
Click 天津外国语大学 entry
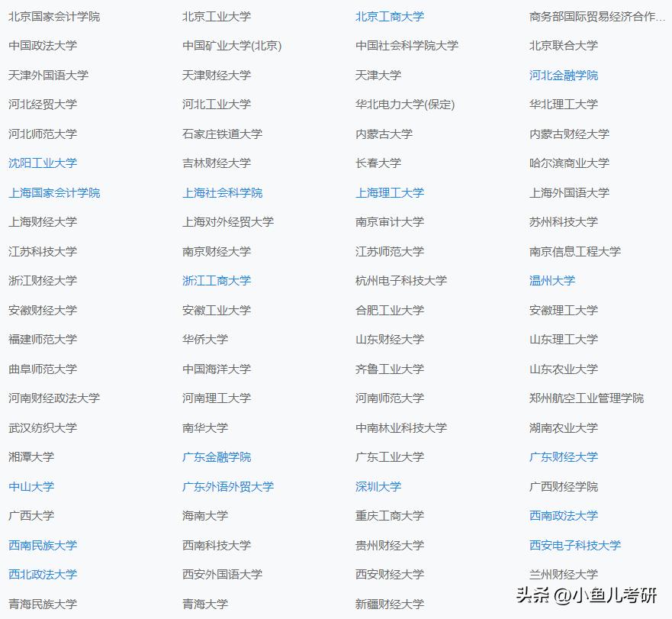coord(48,76)
